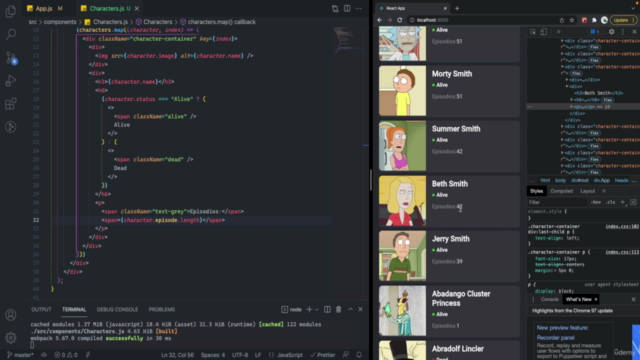640x360 pixels.
Task: Expand the highlighted p element node
Action: tap(572, 107)
